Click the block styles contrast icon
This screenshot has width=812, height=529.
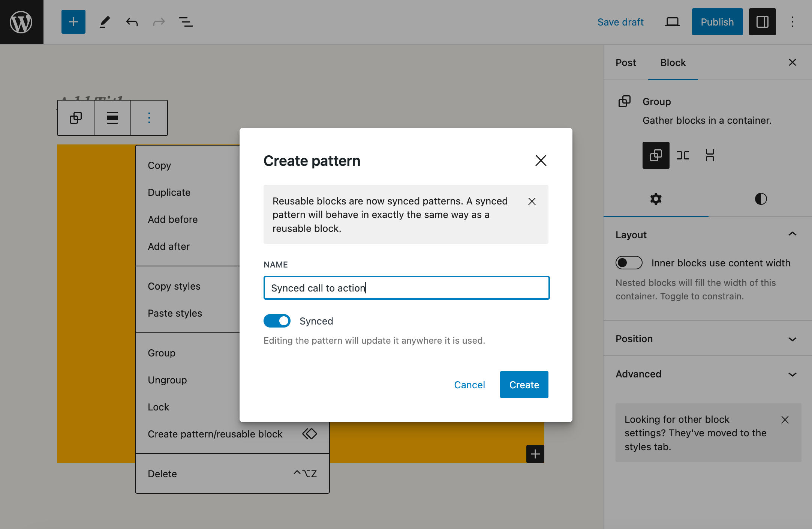click(x=760, y=198)
